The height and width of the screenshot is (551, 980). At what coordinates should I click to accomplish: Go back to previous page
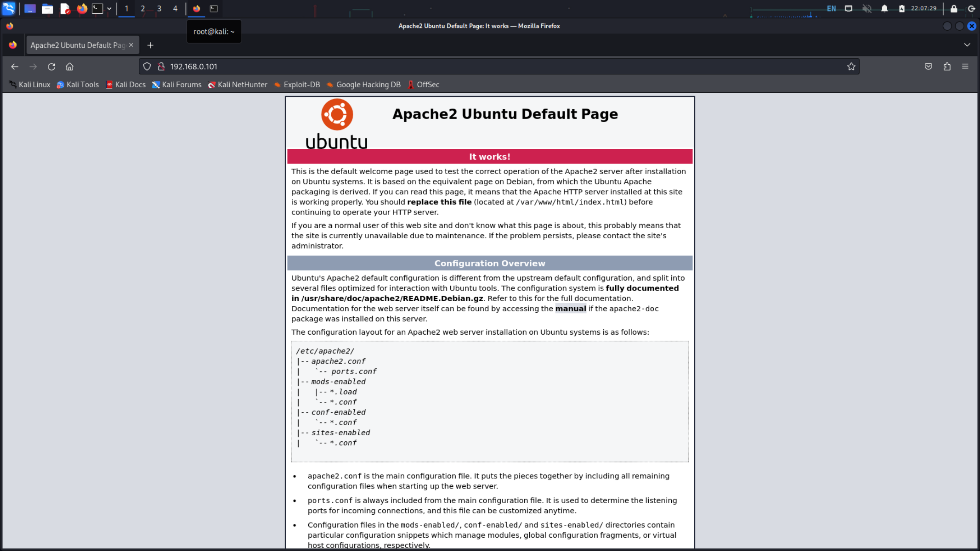pos(15,67)
